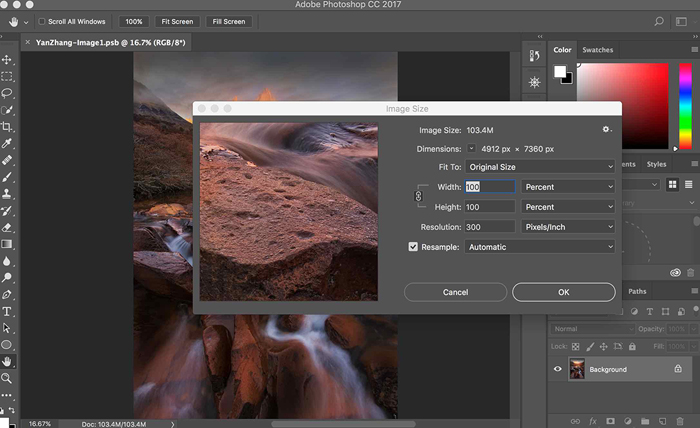This screenshot has width=700, height=428.
Task: Switch to the Swatches tab
Action: point(598,49)
